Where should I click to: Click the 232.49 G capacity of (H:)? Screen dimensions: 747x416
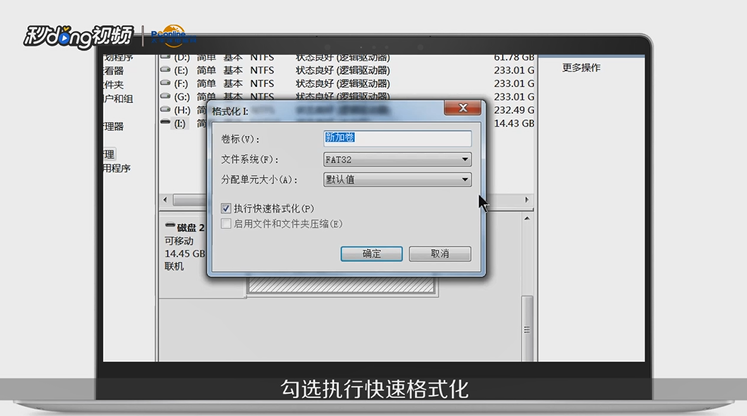(x=514, y=110)
